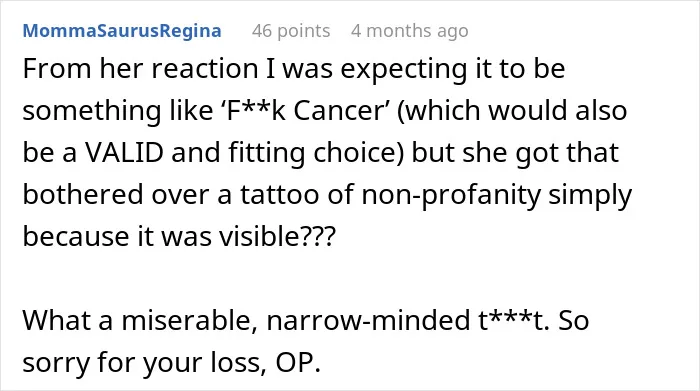Click the word "bothered"
The width and height of the screenshot is (700, 391).
[83, 195]
